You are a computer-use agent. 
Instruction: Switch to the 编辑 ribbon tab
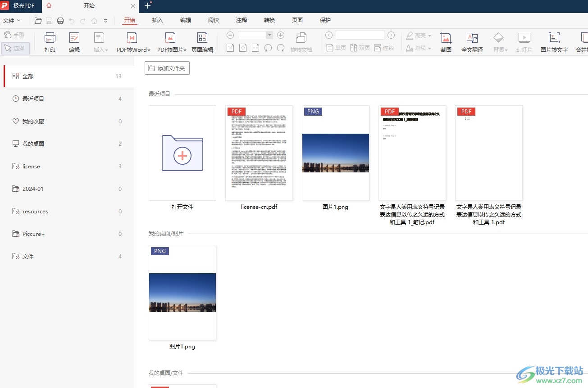click(186, 20)
